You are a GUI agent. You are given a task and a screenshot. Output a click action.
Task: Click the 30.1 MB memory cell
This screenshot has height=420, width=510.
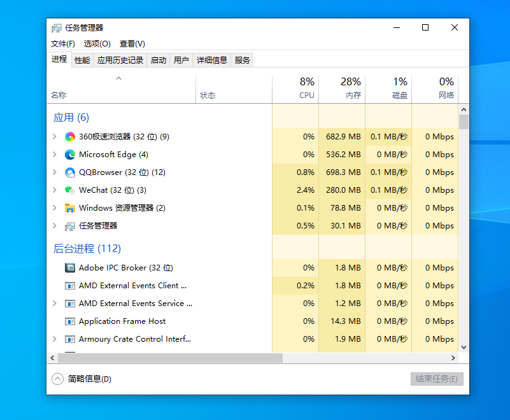tap(342, 226)
